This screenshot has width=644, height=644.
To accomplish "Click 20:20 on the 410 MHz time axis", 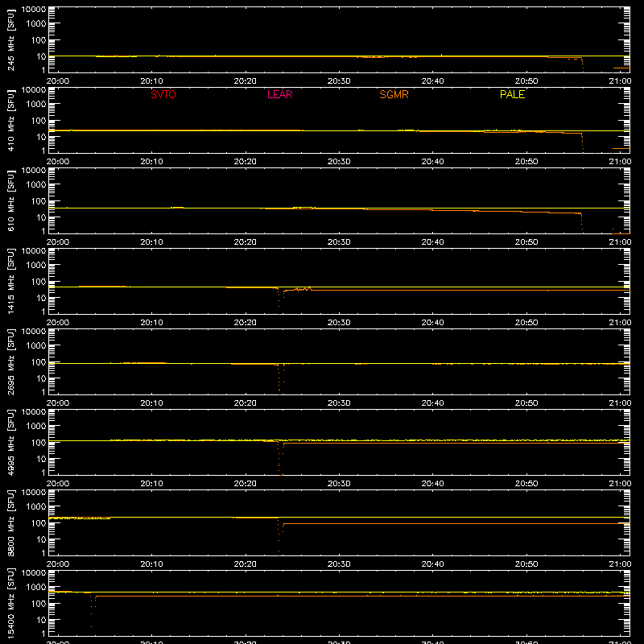I will (x=246, y=162).
